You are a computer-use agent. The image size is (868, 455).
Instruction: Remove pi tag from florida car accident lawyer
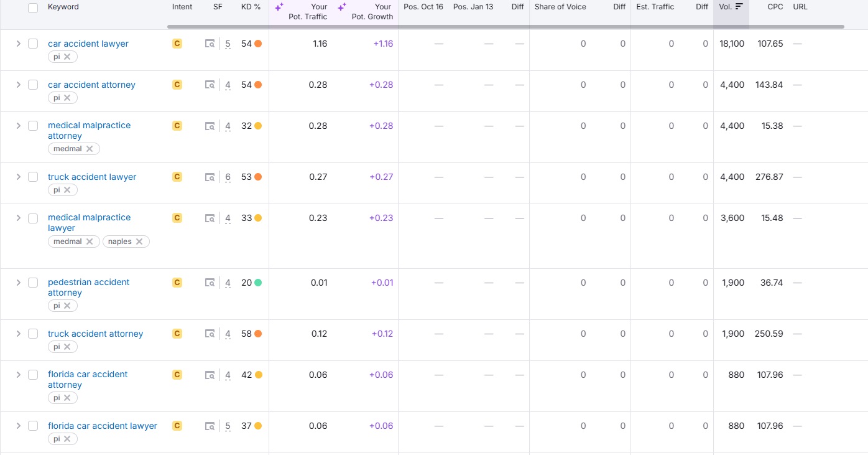click(x=67, y=439)
